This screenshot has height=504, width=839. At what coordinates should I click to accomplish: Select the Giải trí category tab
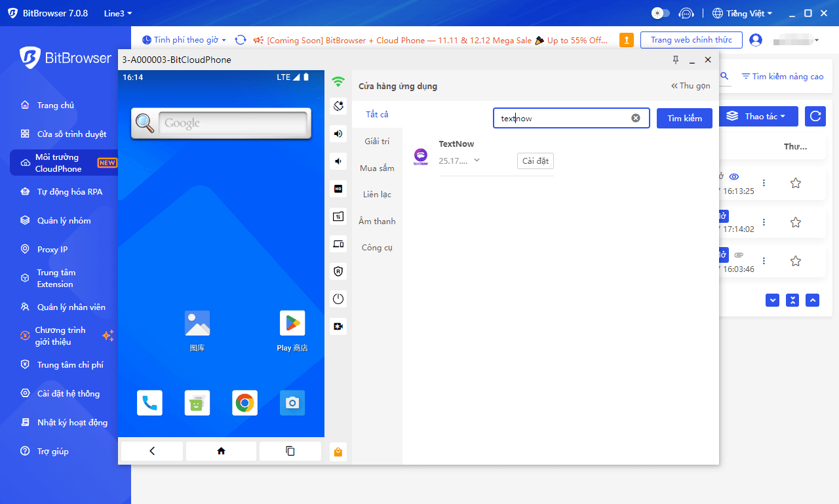click(377, 142)
